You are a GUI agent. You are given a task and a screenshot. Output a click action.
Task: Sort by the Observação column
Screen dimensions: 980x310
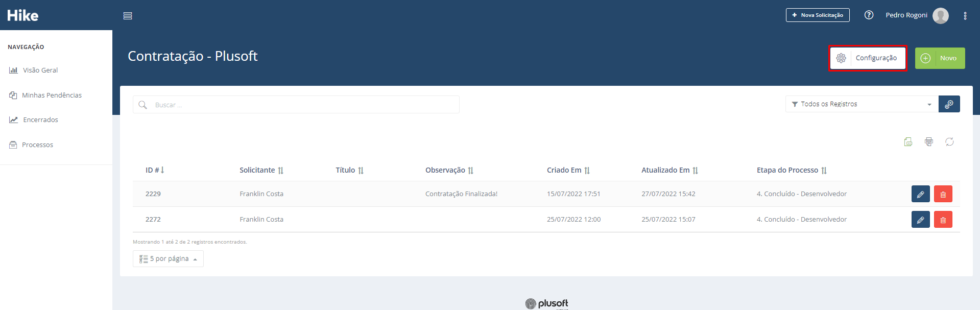(x=449, y=170)
